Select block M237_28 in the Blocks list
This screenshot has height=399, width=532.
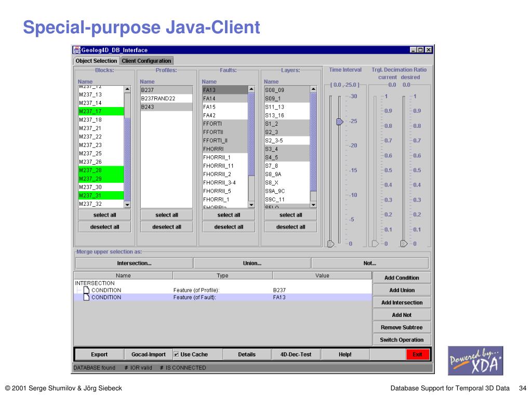(101, 170)
